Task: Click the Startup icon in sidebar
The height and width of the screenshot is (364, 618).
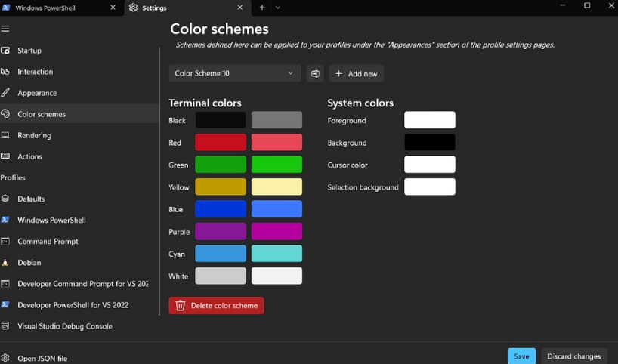Action: [5, 51]
